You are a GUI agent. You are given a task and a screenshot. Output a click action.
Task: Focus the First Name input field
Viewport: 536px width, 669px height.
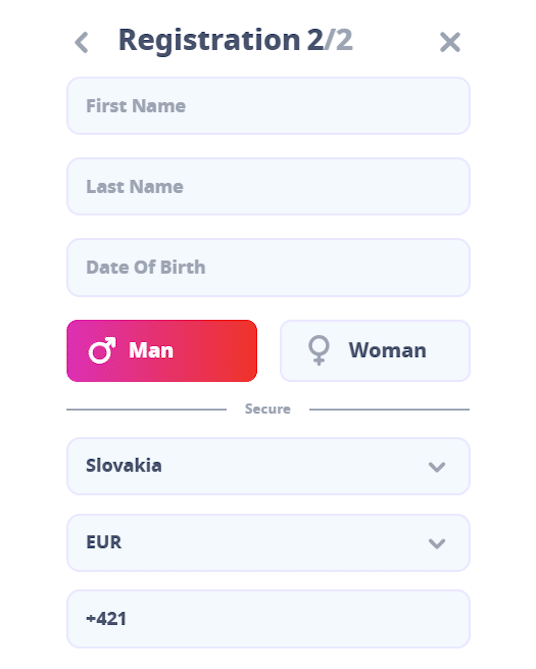pos(268,106)
